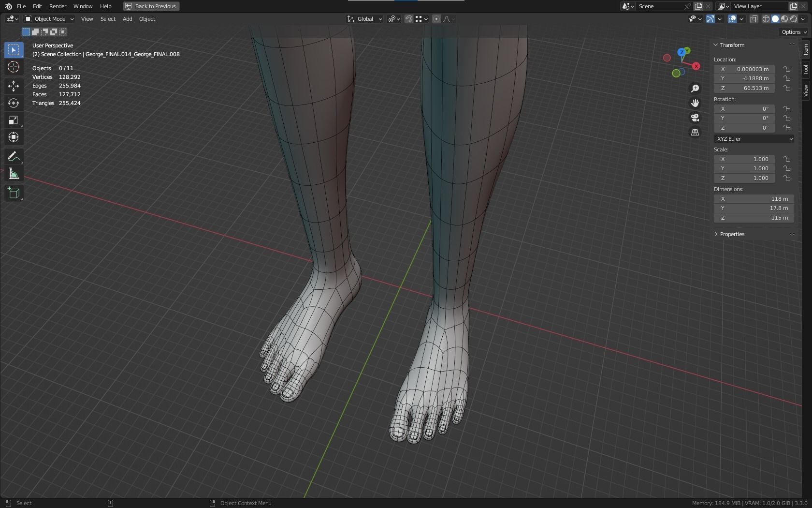
Task: Open Global transform orientation dropdown
Action: pyautogui.click(x=365, y=19)
